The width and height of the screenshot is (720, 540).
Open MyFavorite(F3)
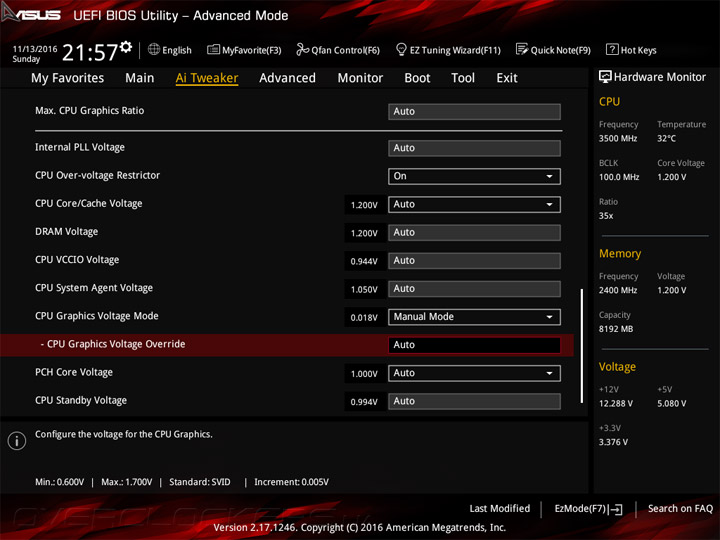pos(244,50)
